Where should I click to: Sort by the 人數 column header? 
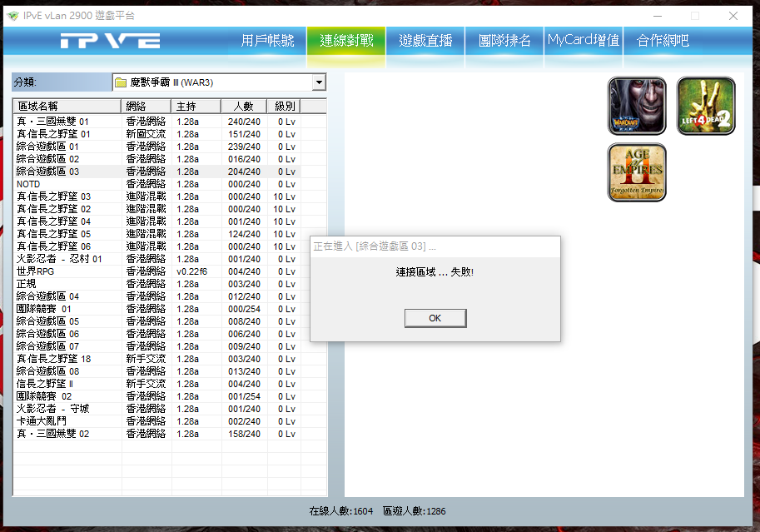(244, 107)
